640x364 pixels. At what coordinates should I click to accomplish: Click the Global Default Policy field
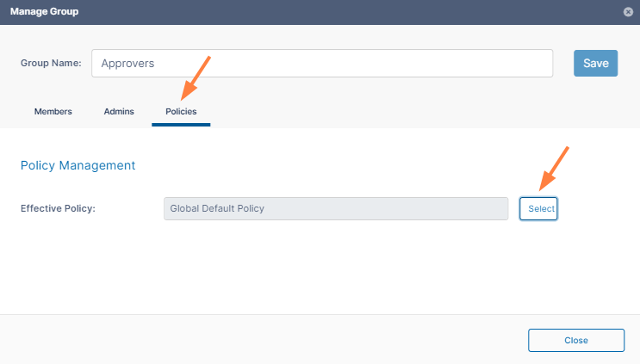pyautogui.click(x=336, y=208)
